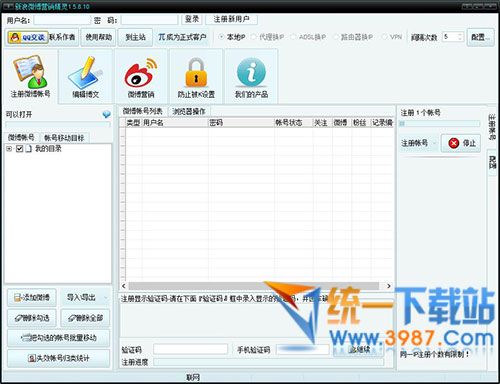Screen dimensions: 500x384
Task: Click the QQ交谈 penguin button
Action: click(x=27, y=37)
